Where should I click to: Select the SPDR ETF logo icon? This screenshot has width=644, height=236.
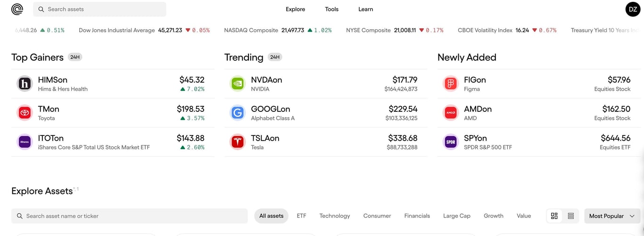click(451, 142)
